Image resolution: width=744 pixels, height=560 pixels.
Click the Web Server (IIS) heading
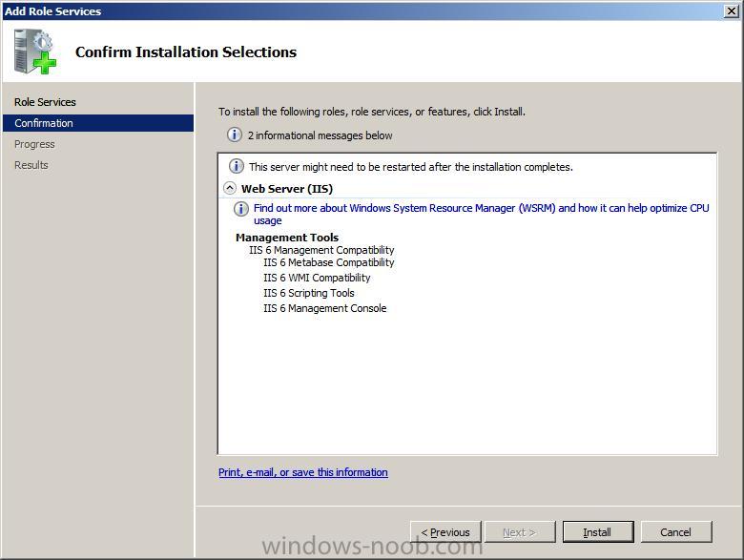click(x=287, y=189)
